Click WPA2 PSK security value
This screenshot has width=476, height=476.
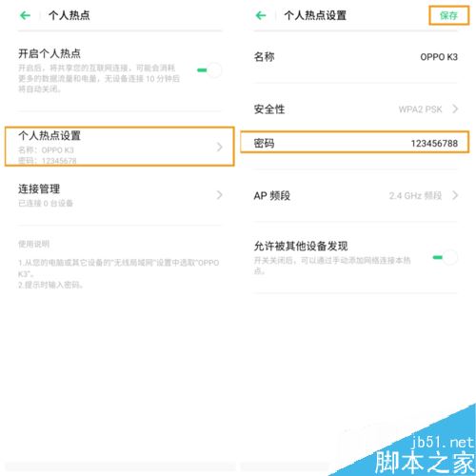(420, 109)
